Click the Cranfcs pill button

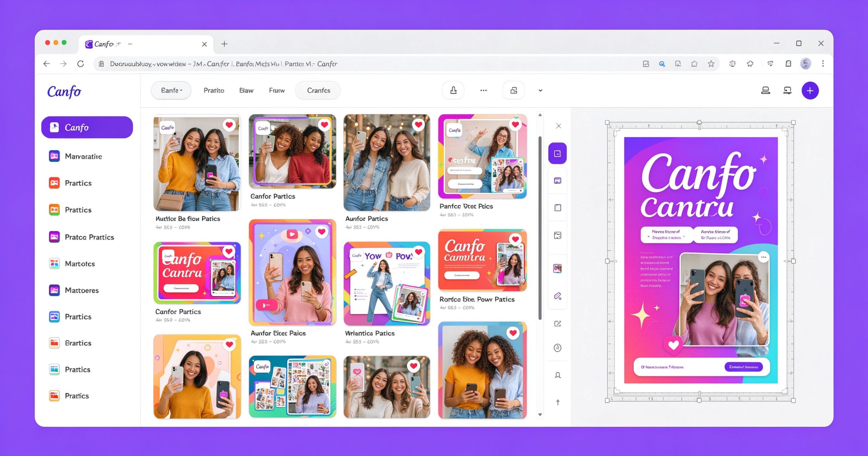pos(318,90)
